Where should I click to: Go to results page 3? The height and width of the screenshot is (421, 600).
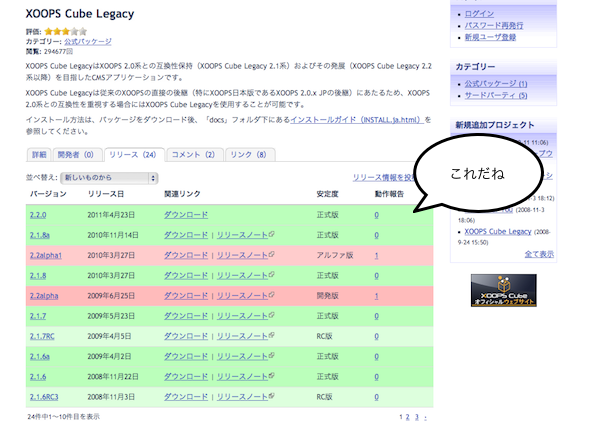(416, 417)
